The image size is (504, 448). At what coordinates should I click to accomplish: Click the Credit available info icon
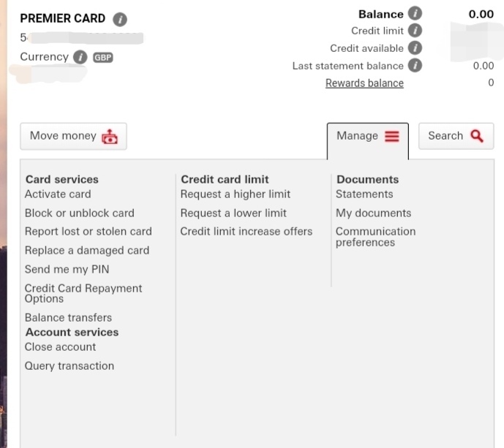click(415, 48)
